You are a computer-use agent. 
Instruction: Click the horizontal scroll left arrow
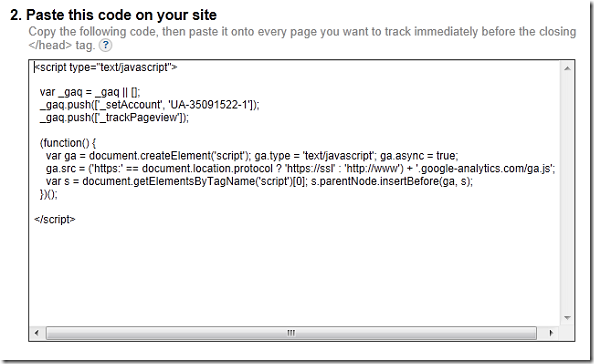pyautogui.click(x=36, y=333)
